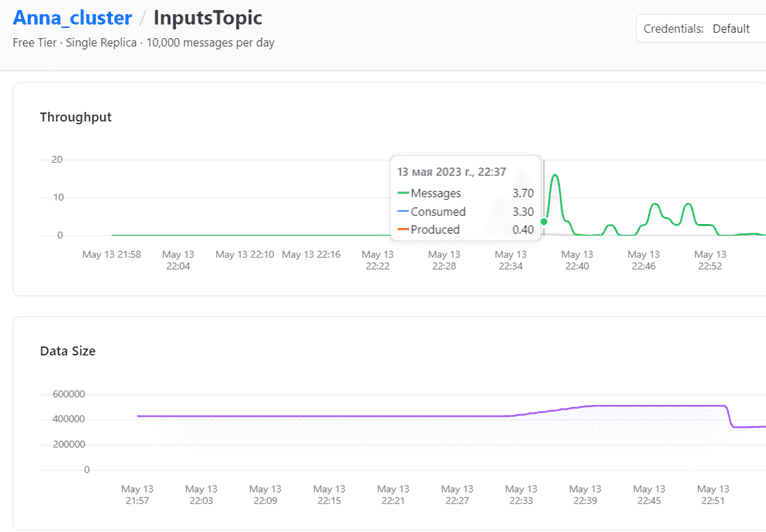Open the Anna_cluster breadcrumb link

(x=70, y=18)
